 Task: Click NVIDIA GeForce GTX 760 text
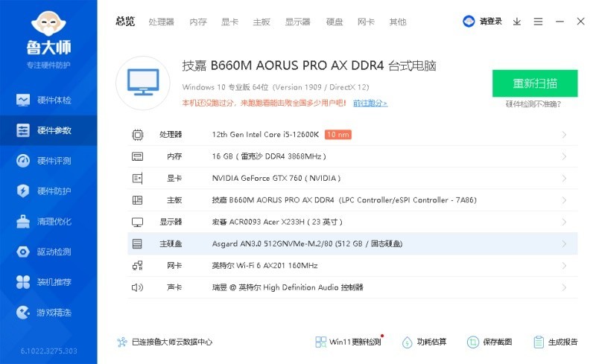(x=276, y=178)
